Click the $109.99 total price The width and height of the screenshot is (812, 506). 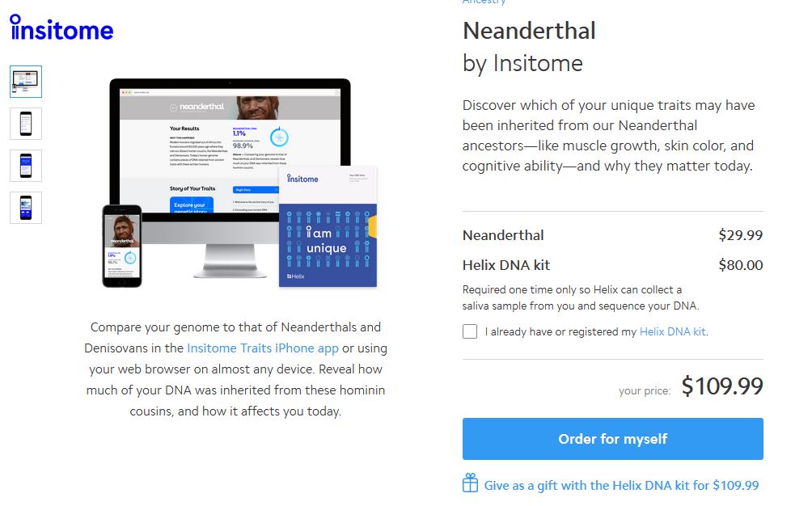pos(722,386)
